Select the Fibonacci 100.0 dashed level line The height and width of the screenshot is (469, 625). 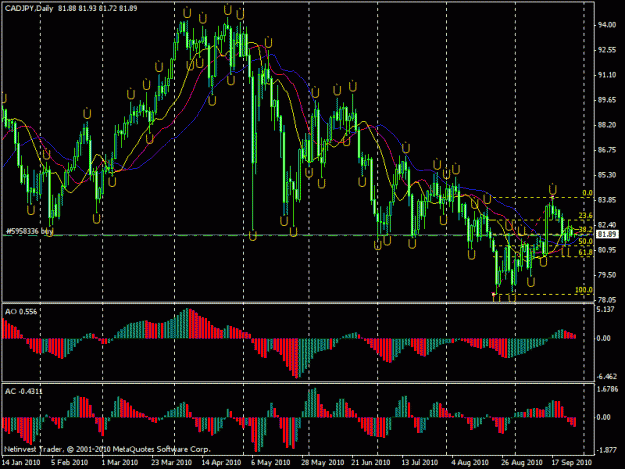point(544,294)
